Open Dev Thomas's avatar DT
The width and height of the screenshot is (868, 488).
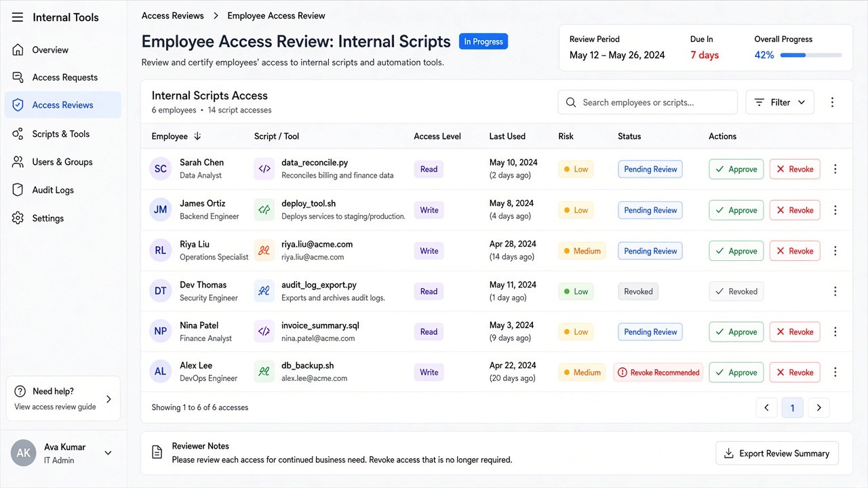click(161, 291)
